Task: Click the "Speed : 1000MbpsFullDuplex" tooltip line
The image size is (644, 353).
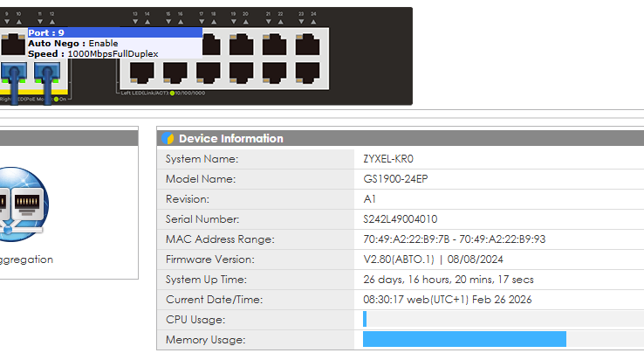Action: coord(93,54)
